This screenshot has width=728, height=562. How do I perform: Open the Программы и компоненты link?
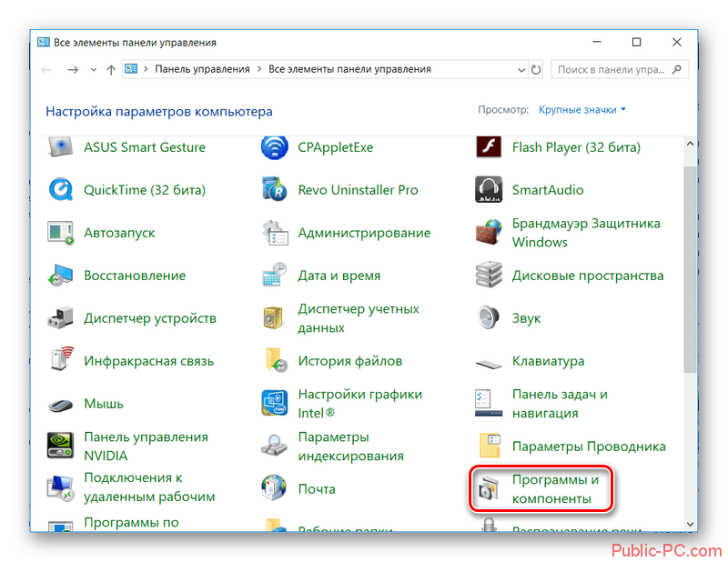point(555,488)
